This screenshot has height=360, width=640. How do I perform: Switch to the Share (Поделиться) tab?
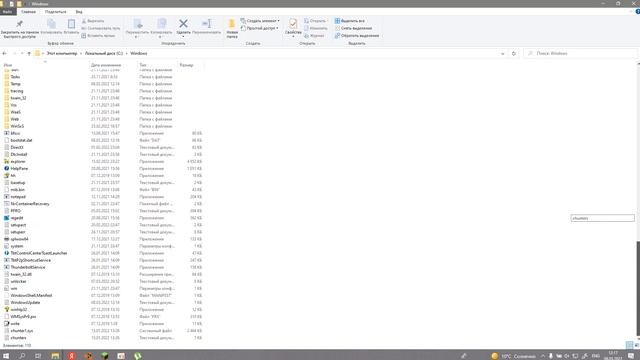(x=56, y=12)
